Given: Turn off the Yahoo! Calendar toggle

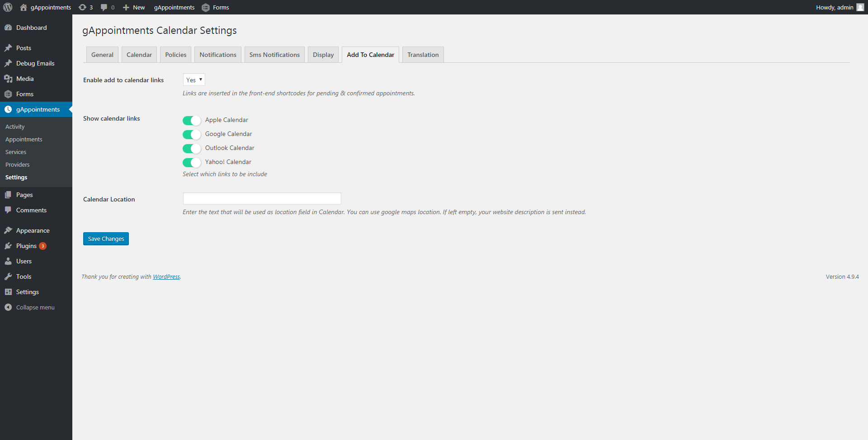Looking at the screenshot, I should pyautogui.click(x=192, y=162).
